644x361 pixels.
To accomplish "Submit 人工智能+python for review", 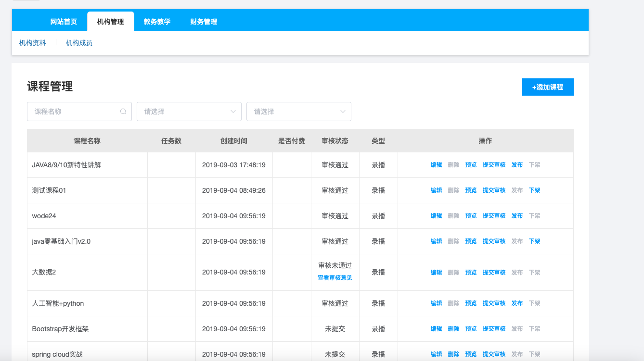I will 494,303.
